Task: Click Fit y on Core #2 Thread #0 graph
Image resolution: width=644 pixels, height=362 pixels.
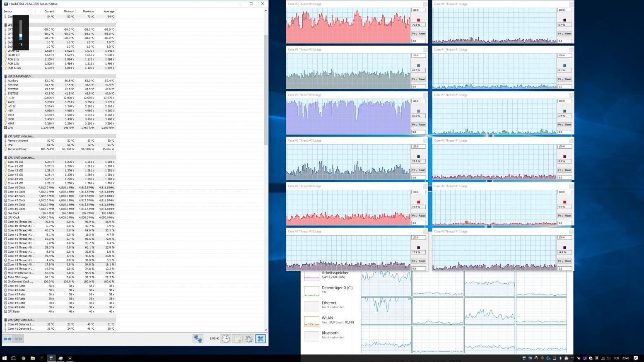Action: pos(414,125)
